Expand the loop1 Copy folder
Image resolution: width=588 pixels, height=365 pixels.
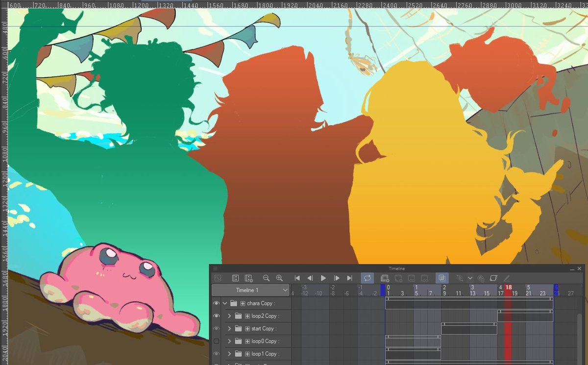point(229,354)
